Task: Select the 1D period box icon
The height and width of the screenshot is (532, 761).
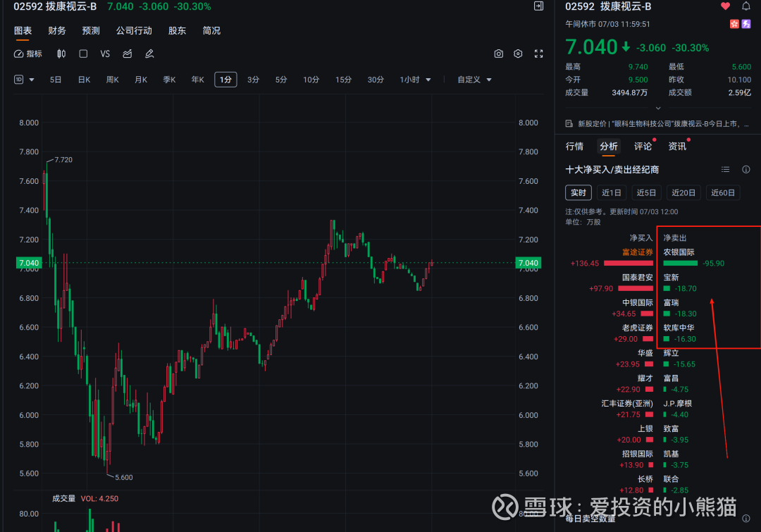Action: (18, 80)
